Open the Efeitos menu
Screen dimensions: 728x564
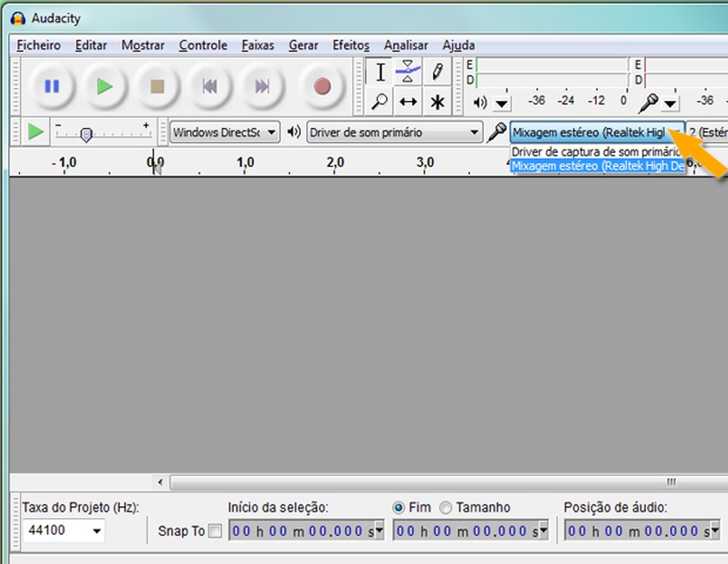[x=351, y=45]
